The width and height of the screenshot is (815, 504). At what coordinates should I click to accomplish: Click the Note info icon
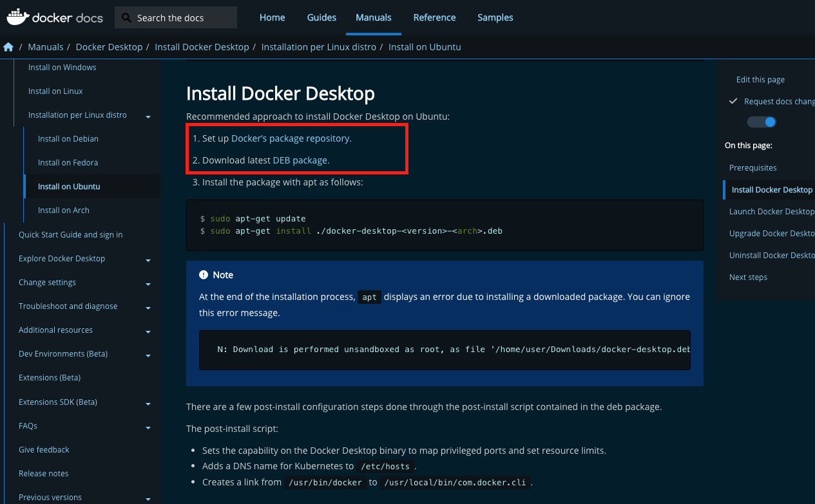click(x=204, y=275)
